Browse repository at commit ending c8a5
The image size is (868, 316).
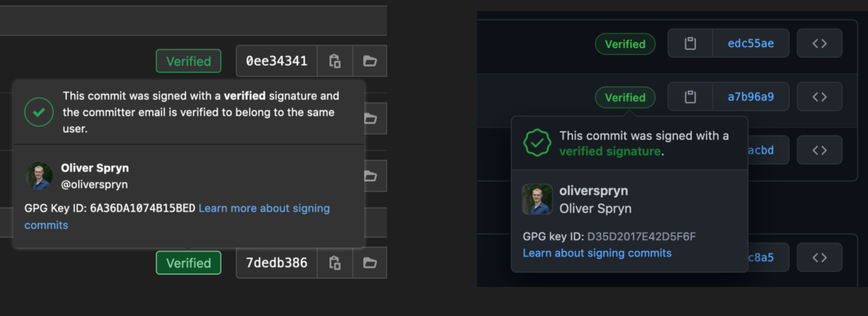click(x=820, y=257)
